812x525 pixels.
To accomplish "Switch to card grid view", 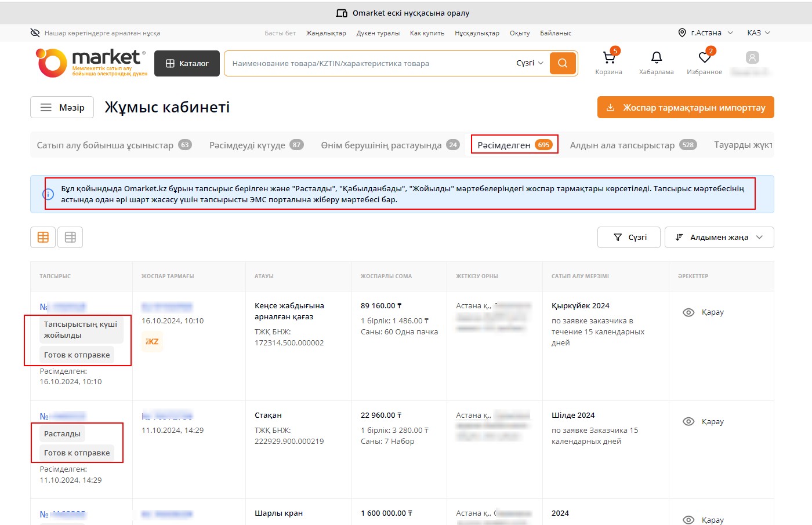I will tap(43, 237).
